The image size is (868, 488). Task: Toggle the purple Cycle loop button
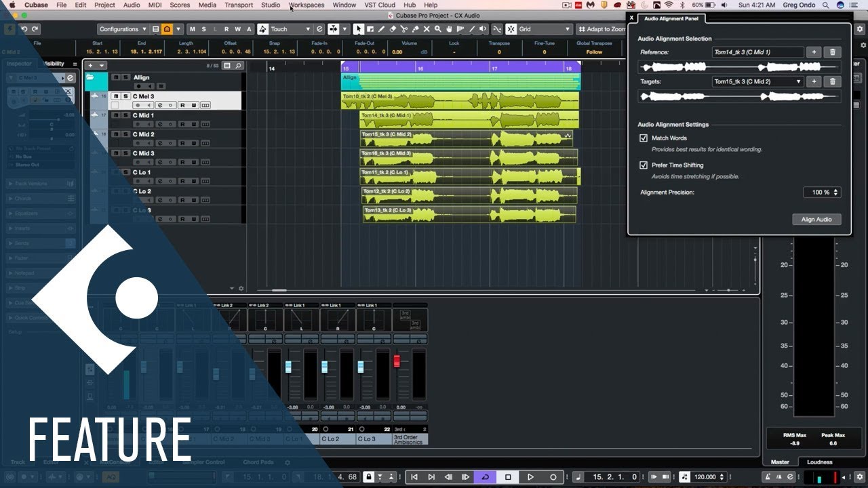coord(485,477)
